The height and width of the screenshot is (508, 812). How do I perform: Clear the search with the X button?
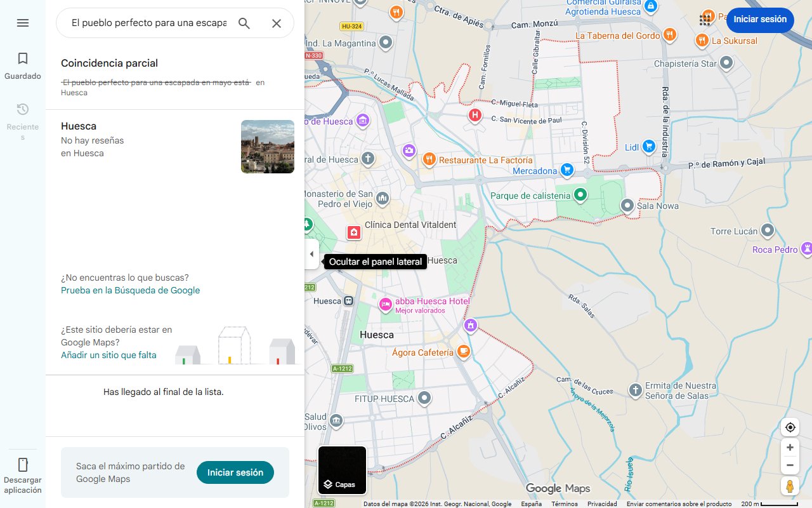click(x=277, y=23)
